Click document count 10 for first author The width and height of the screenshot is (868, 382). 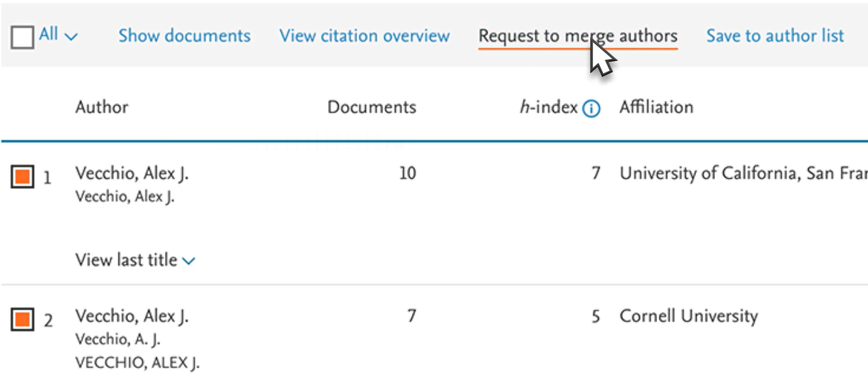tap(407, 173)
